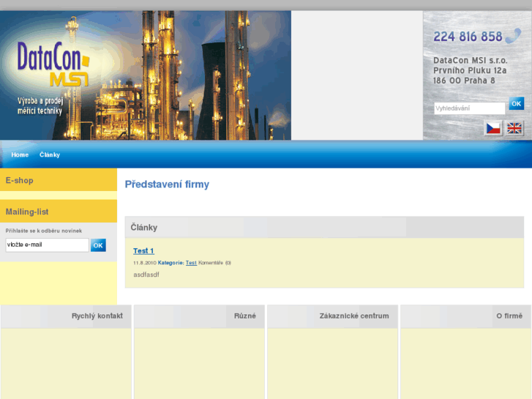Submit newsletter e-mail with OK button
The image size is (532, 399).
[98, 245]
